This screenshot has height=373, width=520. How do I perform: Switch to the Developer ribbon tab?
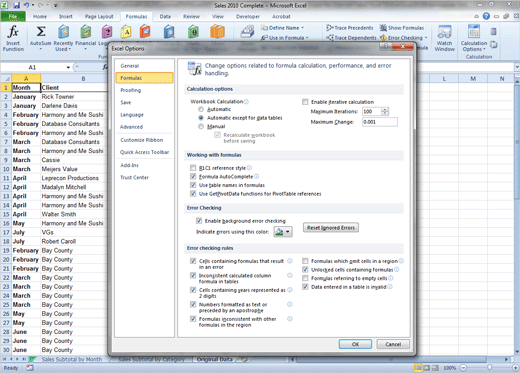(248, 16)
